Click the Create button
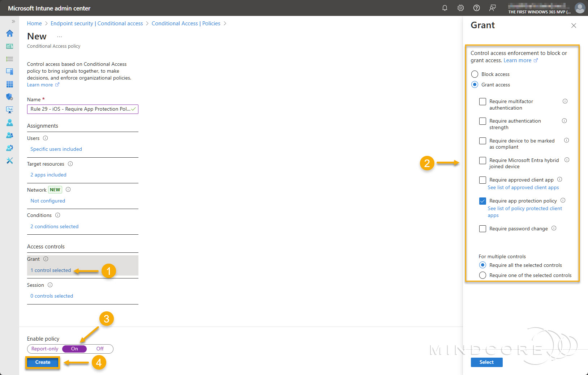 pyautogui.click(x=42, y=362)
